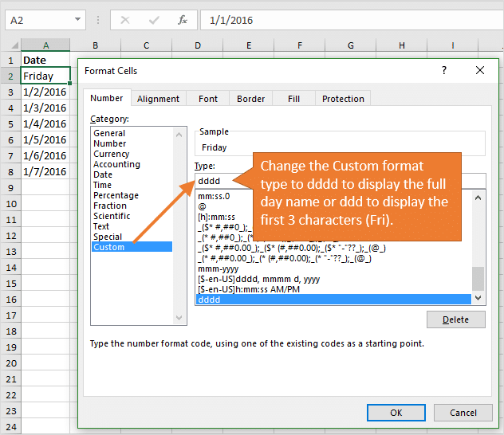Select the highlighted dddd format in list
Screen dimensions: 504x435
(x=333, y=300)
